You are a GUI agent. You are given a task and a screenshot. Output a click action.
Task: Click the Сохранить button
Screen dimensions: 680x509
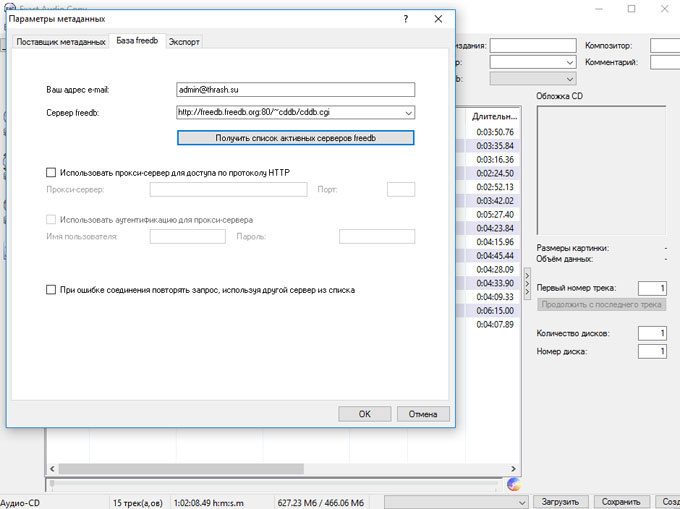pos(621,501)
